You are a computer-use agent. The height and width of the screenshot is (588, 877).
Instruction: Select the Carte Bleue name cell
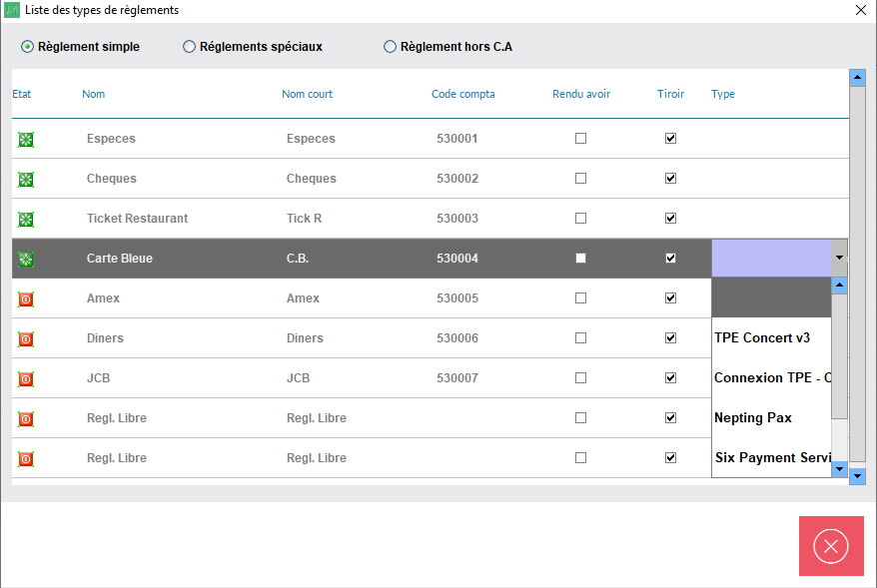point(119,259)
